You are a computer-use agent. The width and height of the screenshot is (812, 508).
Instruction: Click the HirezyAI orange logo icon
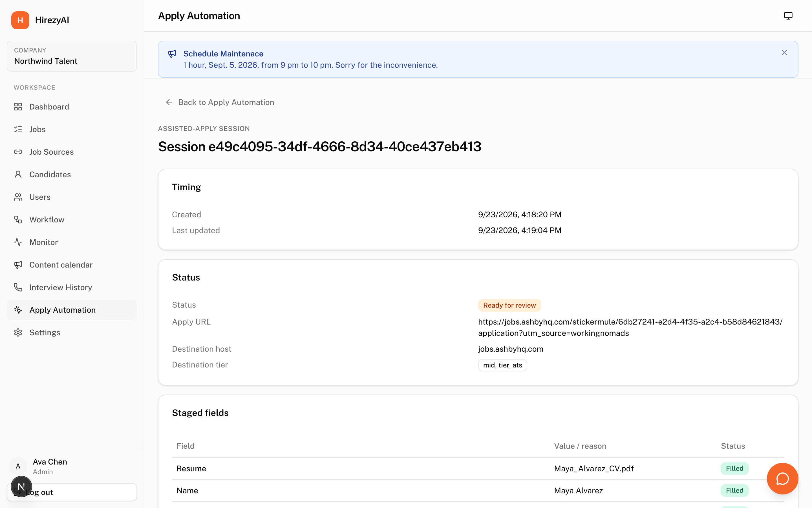point(20,20)
